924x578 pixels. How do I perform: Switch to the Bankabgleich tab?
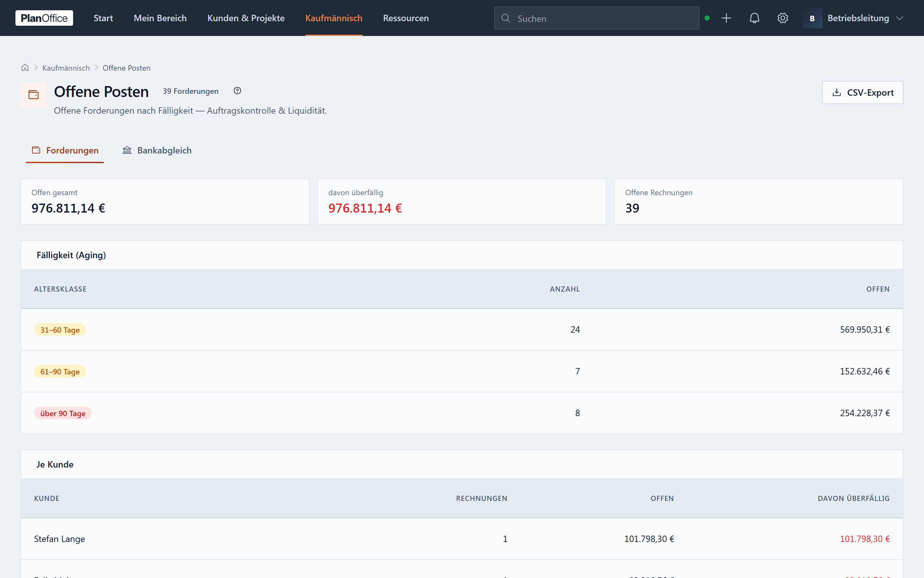157,150
